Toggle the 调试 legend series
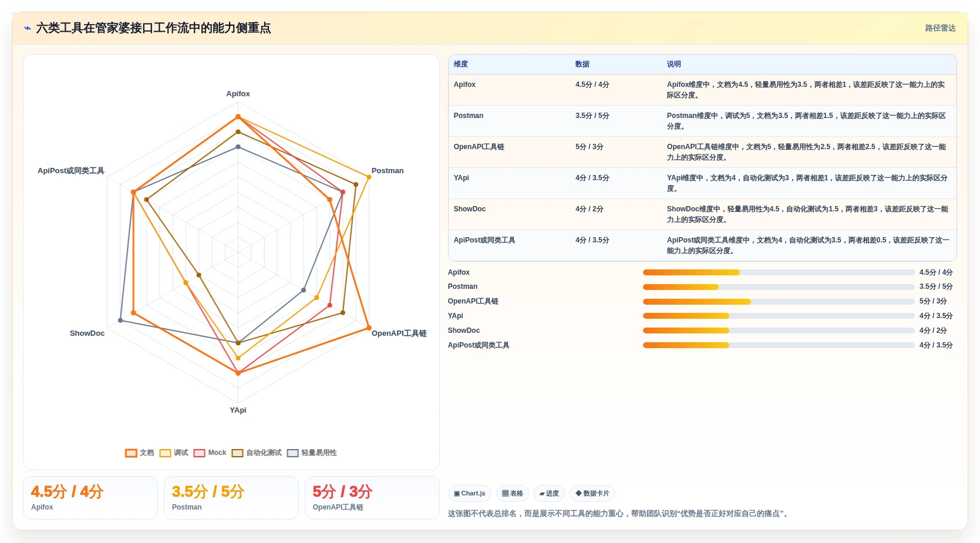The height and width of the screenshot is (543, 980). pos(174,453)
